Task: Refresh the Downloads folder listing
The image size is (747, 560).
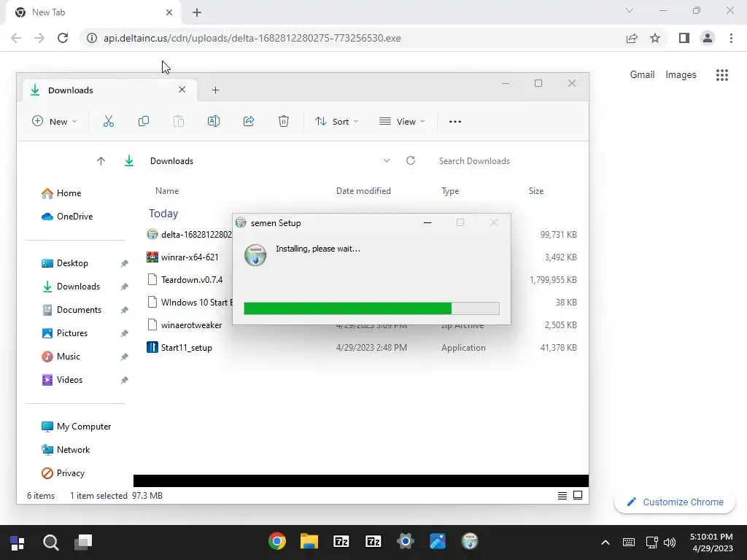Action: click(x=411, y=160)
